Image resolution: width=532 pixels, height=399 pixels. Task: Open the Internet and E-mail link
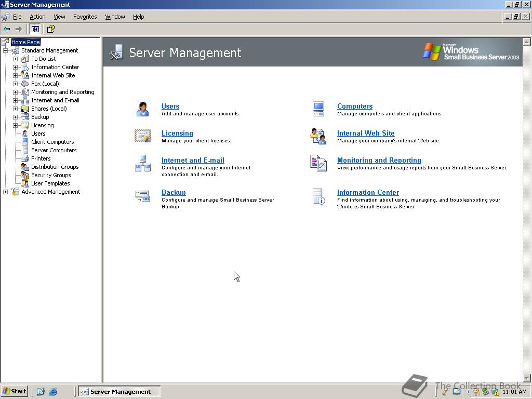click(193, 160)
